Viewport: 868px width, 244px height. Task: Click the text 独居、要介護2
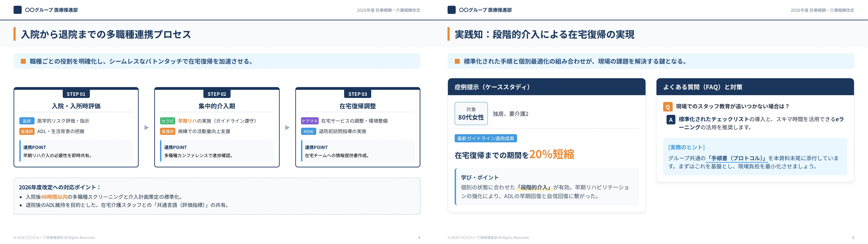pyautogui.click(x=510, y=114)
